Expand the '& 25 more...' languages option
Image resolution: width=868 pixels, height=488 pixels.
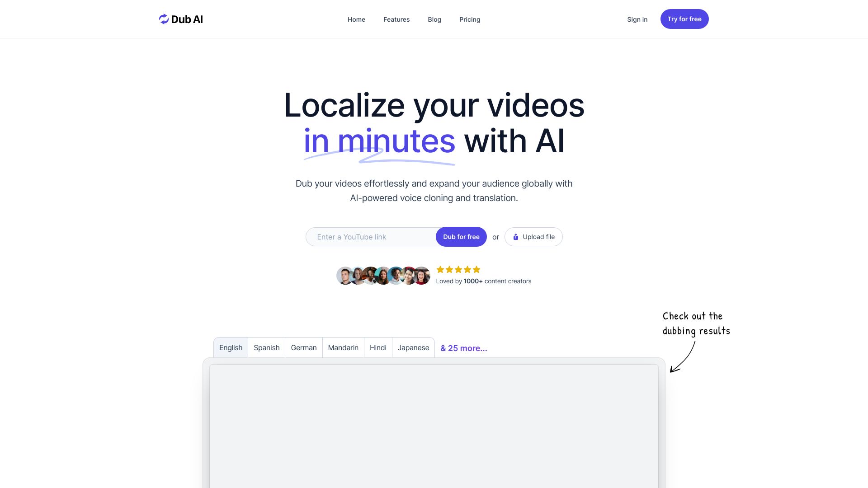[464, 348]
